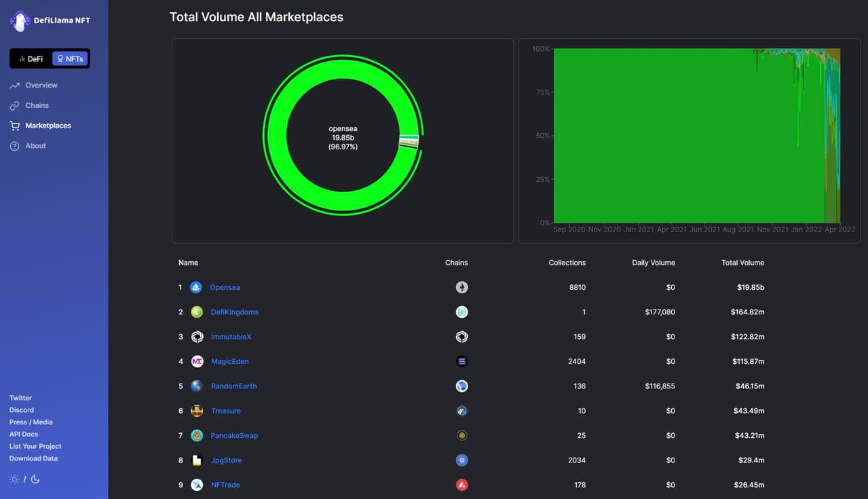Click the PancakeSwap logo icon
Screen dimensions: 868x499
[x=197, y=435]
